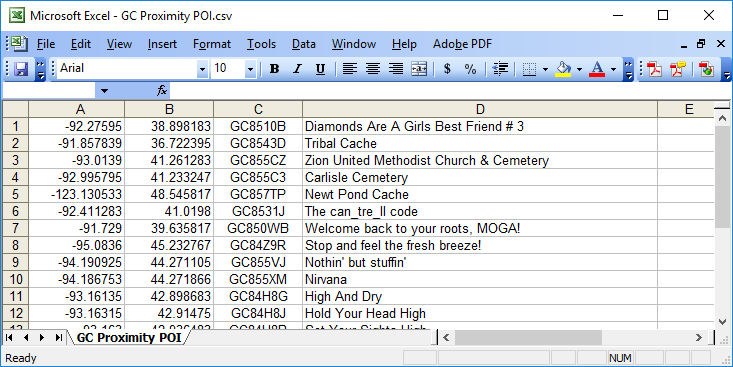Go to next sheet tab arrow
Image resolution: width=733 pixels, height=367 pixels.
(x=42, y=338)
